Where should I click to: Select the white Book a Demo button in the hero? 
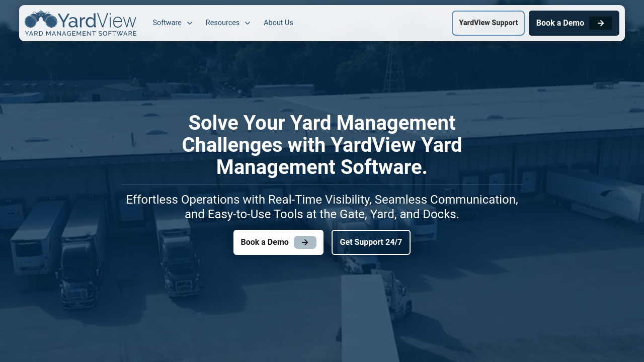tap(265, 242)
